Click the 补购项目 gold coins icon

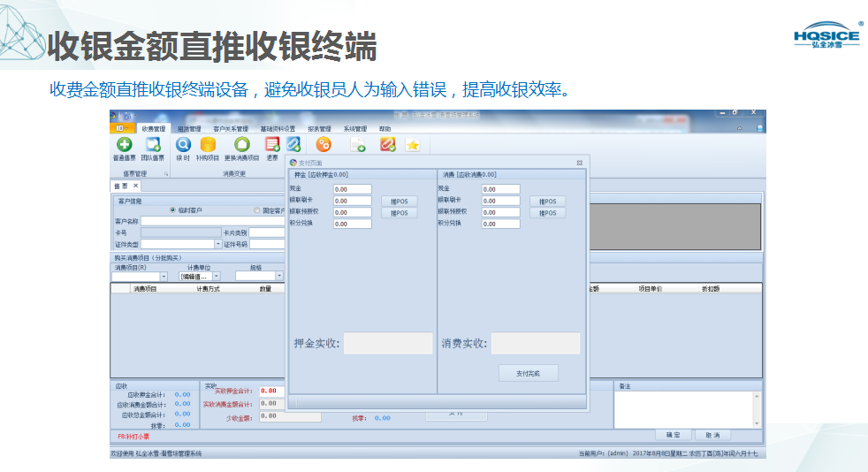tap(208, 145)
